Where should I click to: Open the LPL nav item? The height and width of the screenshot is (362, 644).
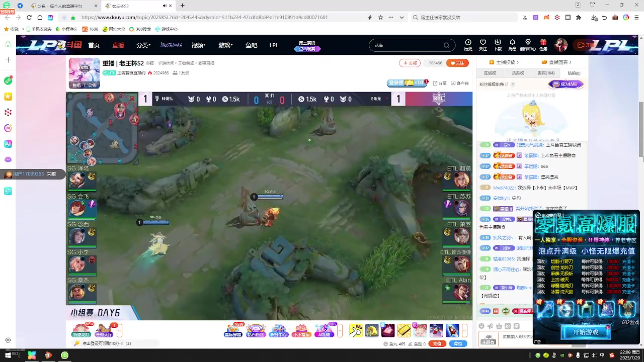click(274, 45)
